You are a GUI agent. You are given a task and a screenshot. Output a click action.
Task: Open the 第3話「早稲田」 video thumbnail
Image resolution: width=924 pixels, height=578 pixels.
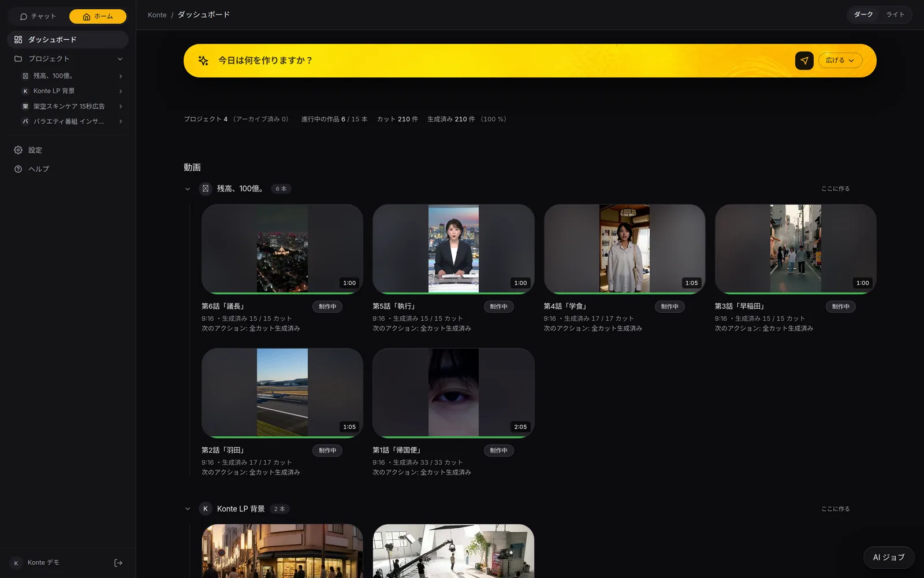click(795, 249)
